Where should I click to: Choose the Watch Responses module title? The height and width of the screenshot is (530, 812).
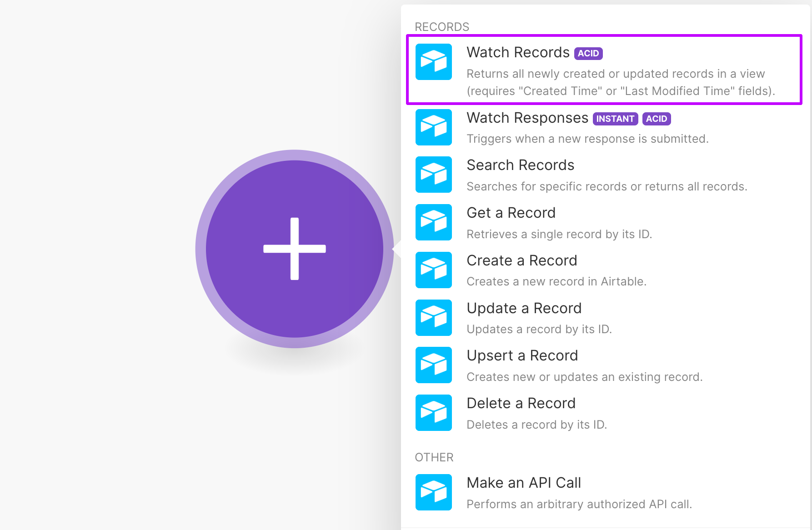click(527, 118)
